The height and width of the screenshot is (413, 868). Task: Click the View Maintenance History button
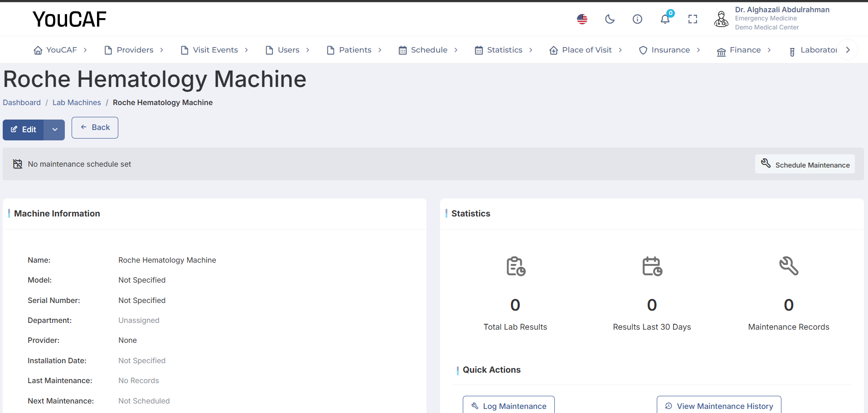[719, 406]
